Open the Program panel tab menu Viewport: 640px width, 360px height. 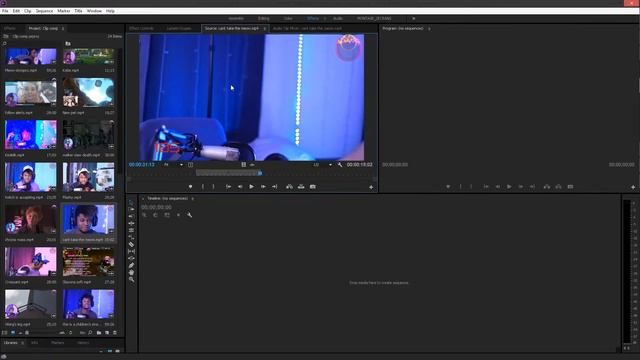point(429,29)
